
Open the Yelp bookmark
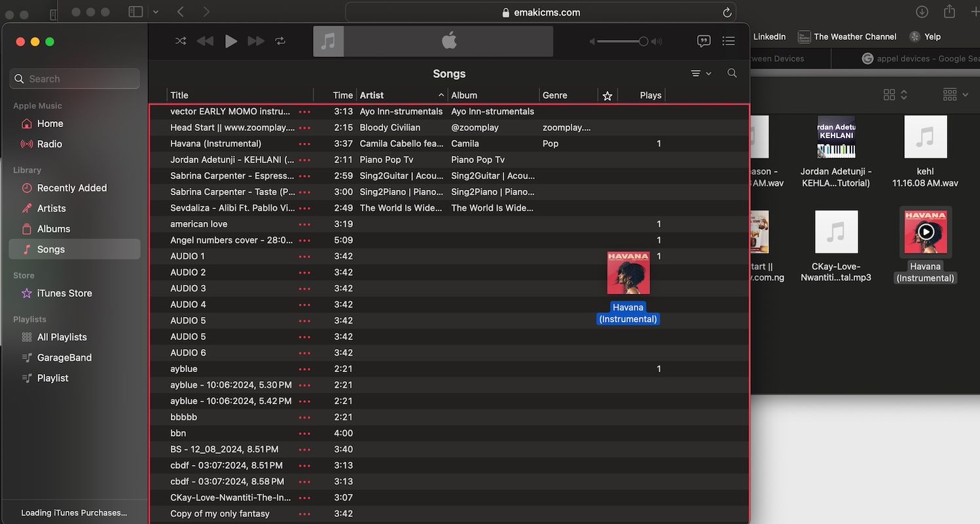925,37
